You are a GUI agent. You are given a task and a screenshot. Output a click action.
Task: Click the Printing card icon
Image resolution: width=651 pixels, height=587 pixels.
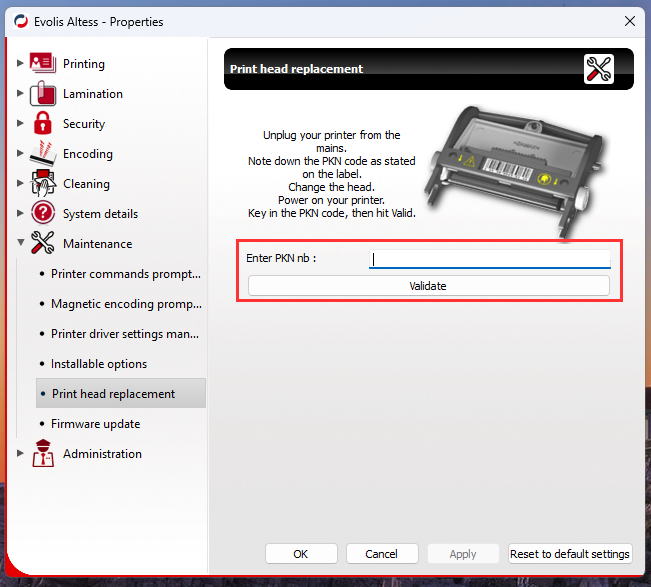click(x=43, y=63)
